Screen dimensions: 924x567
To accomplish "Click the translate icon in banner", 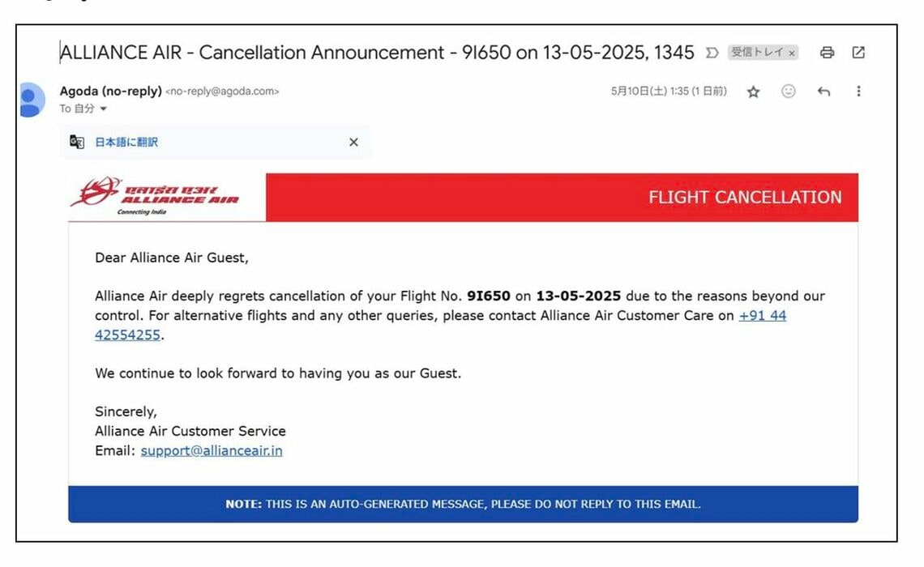I will click(x=77, y=142).
